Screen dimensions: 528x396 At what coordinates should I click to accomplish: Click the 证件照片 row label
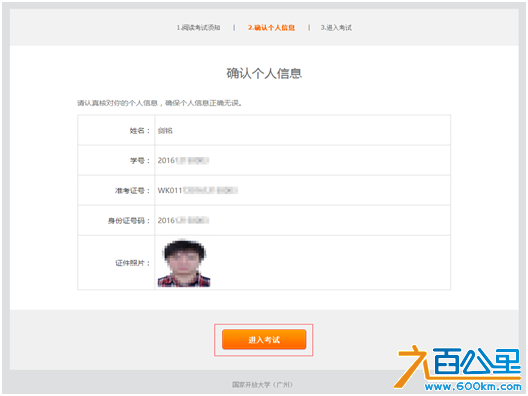point(132,263)
